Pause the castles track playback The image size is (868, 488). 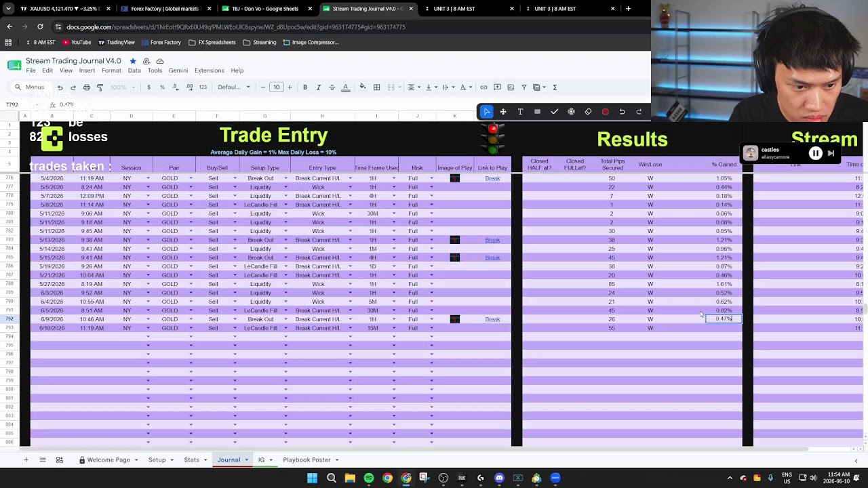[816, 154]
